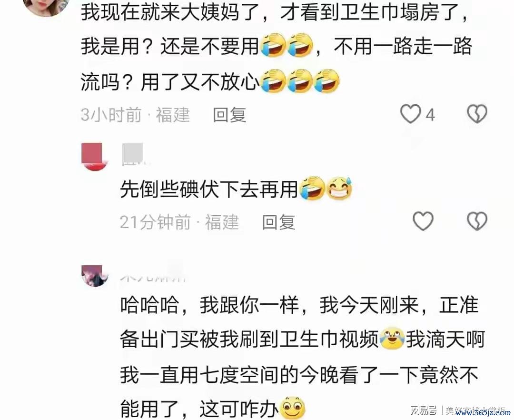The width and height of the screenshot is (514, 420).
Task: Open the third commenter's dark avatar
Action: point(95,275)
